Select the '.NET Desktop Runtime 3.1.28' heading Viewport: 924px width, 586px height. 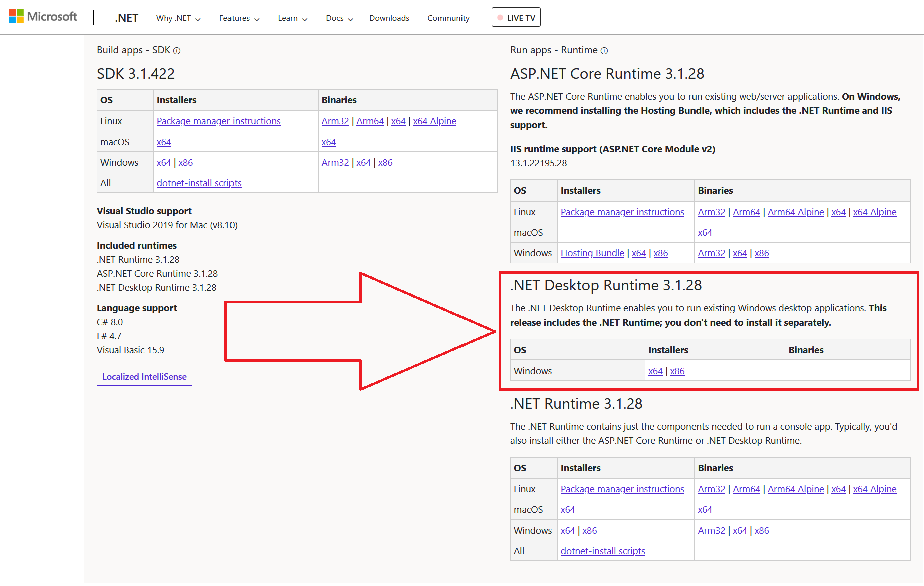606,285
